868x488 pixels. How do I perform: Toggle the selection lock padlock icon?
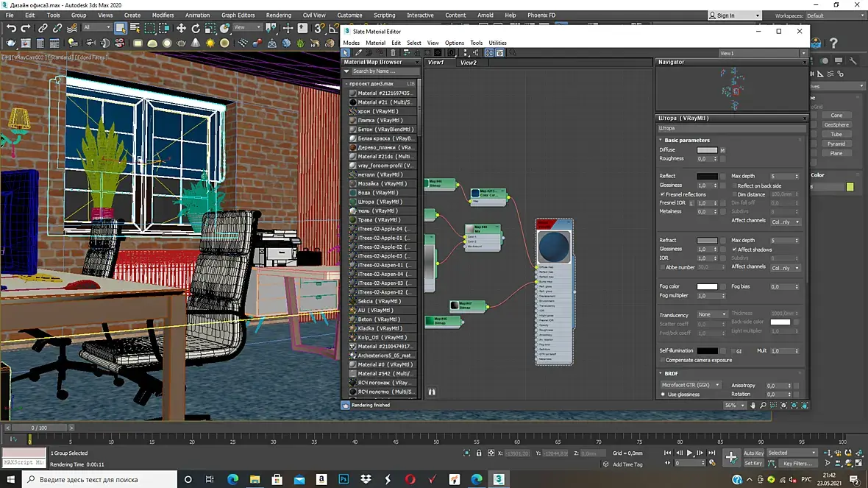tap(479, 453)
